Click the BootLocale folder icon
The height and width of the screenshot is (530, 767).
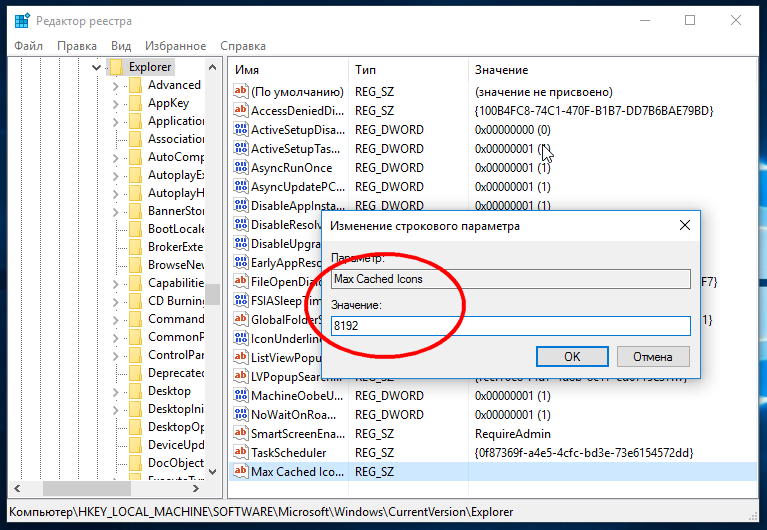click(x=135, y=230)
